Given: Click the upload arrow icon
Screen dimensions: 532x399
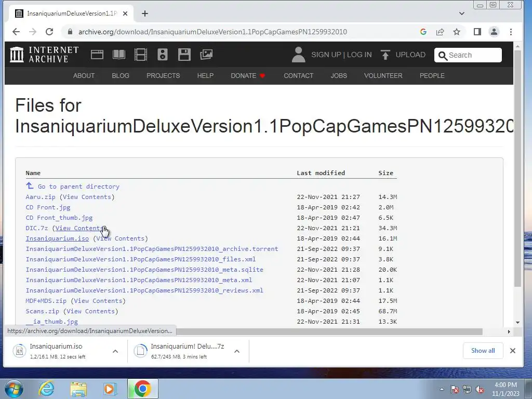Looking at the screenshot, I should coord(385,55).
